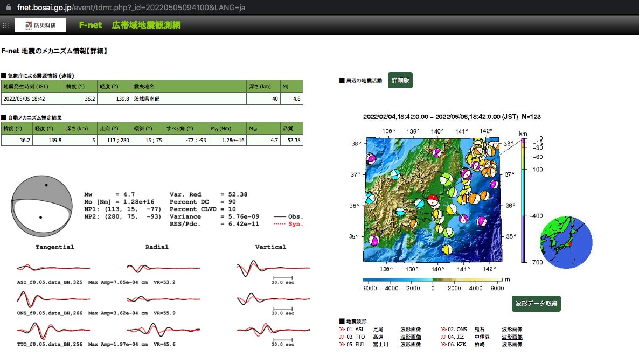Open 波形画像 link for 05. FUJ 富士川

tap(411, 345)
